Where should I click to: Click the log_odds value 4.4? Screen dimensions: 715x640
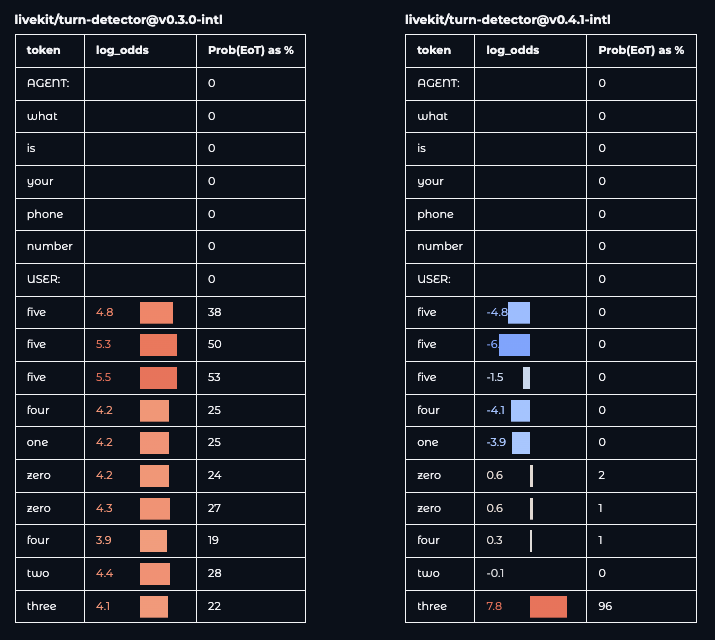(x=104, y=574)
